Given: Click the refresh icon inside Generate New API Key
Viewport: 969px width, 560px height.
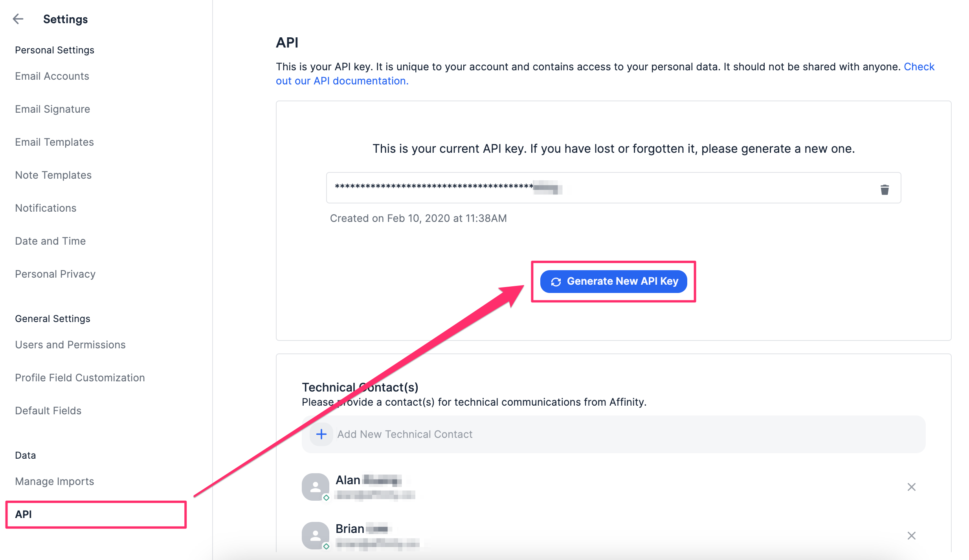Looking at the screenshot, I should pos(555,281).
